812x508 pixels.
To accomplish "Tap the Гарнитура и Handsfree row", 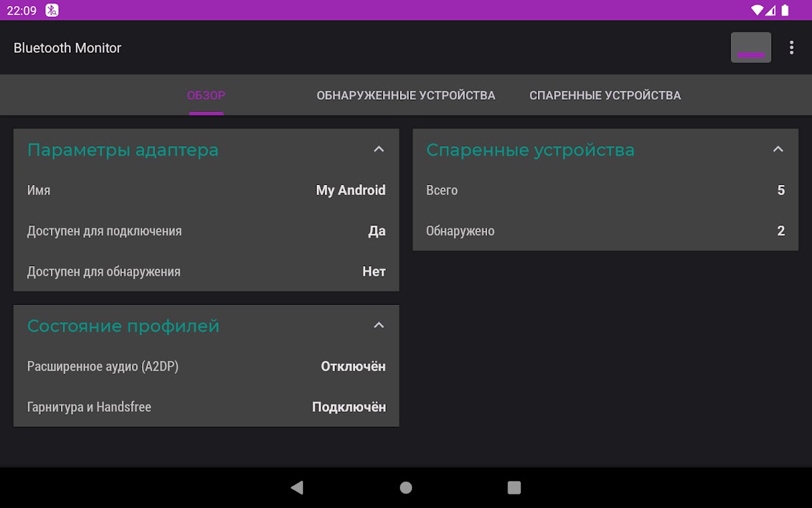I will tap(206, 407).
